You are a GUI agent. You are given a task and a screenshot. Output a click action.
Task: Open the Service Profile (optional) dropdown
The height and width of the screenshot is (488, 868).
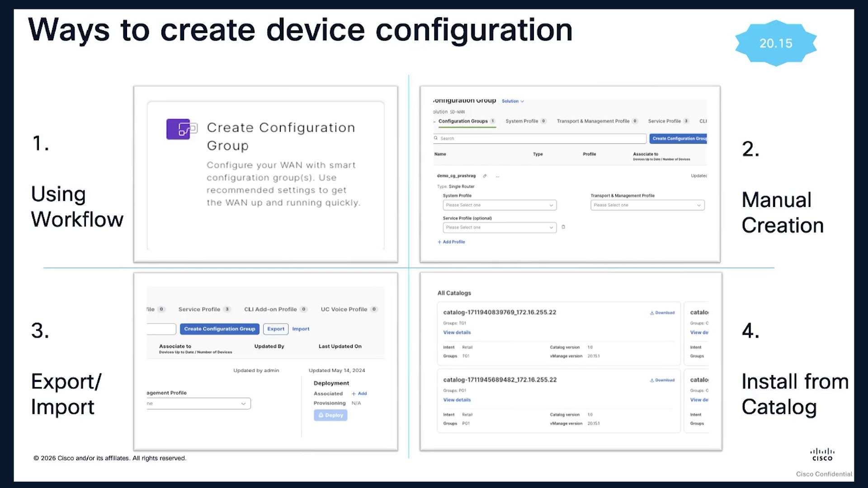(500, 227)
